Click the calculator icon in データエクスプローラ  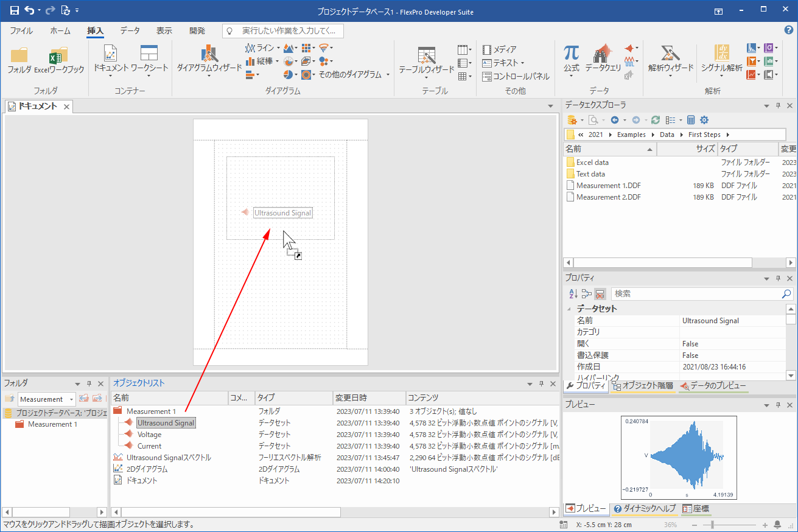click(691, 120)
